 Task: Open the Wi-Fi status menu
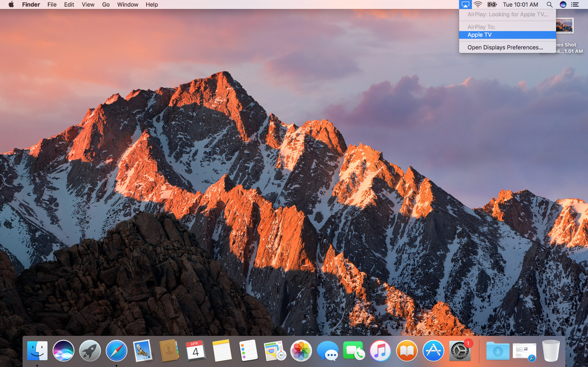477,5
